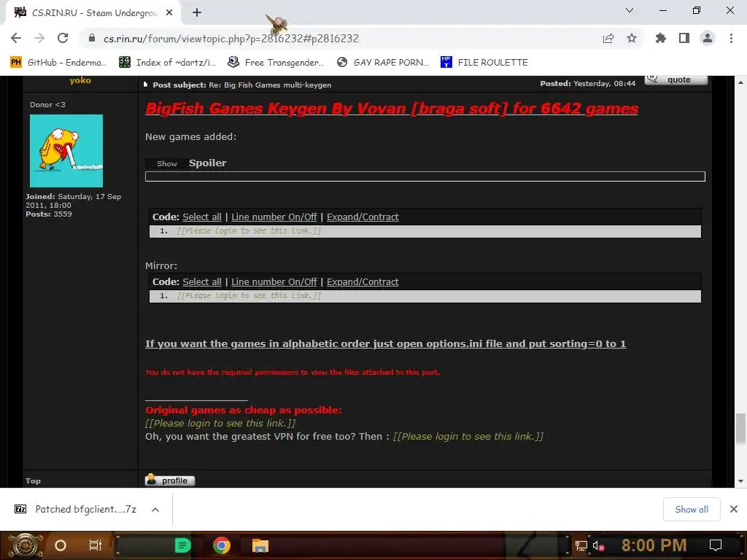This screenshot has height=560, width=747.
Task: Quote yoko's post
Action: [676, 79]
